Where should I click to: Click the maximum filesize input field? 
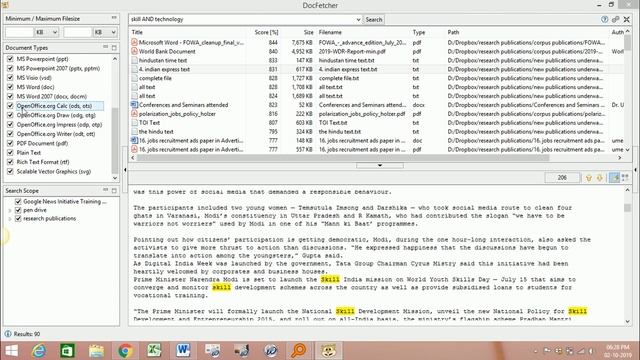78,32
